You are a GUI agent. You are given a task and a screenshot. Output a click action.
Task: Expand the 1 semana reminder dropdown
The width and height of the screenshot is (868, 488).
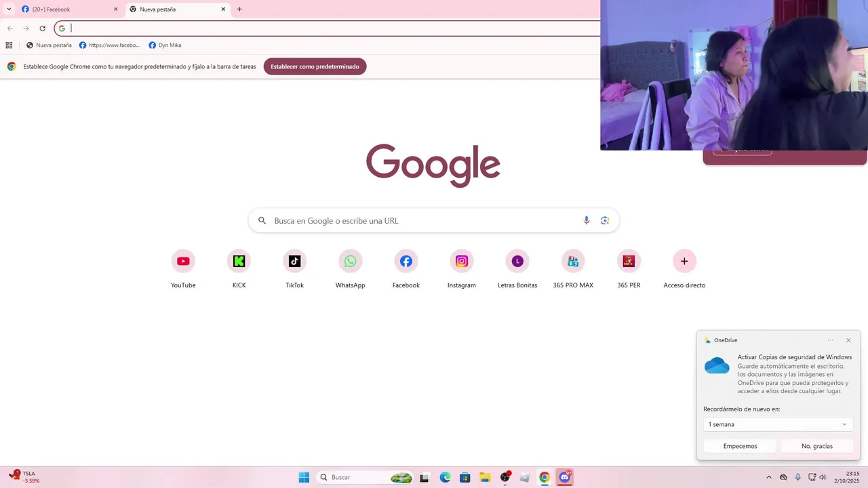(x=778, y=424)
